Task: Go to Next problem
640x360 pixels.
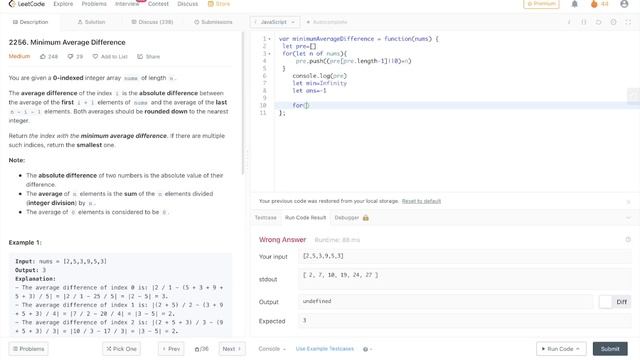Action: [x=231, y=349]
